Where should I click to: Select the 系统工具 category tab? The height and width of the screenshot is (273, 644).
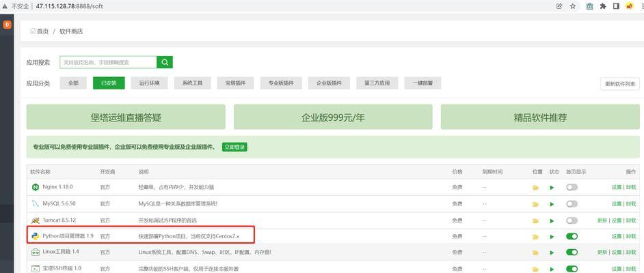coord(192,83)
